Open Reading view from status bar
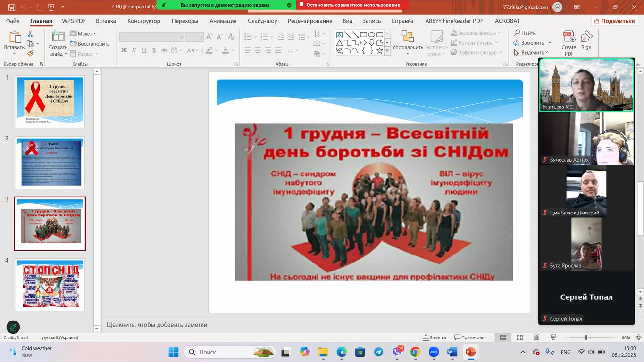The height and width of the screenshot is (362, 644). click(536, 337)
